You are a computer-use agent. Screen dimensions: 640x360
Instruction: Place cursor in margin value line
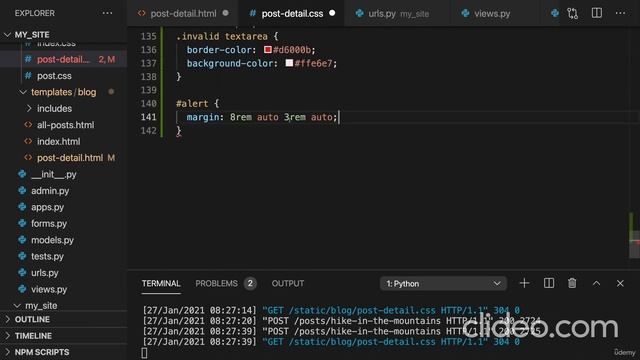[x=262, y=117]
